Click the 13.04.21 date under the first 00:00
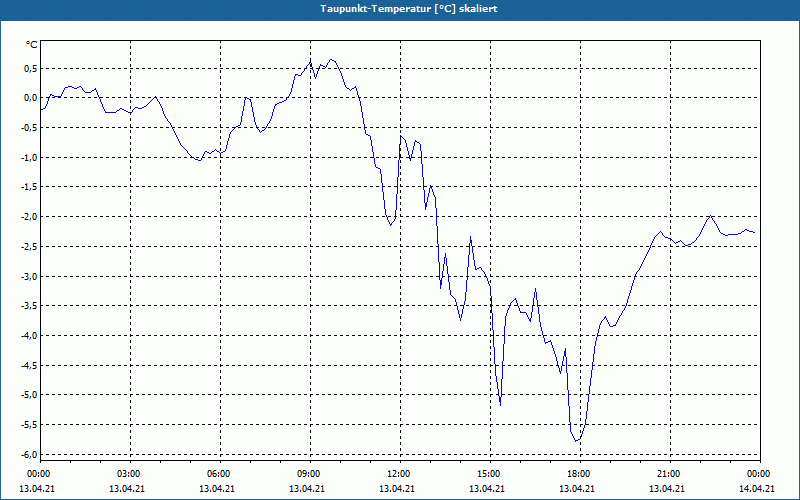This screenshot has width=800, height=500. pyautogui.click(x=37, y=489)
